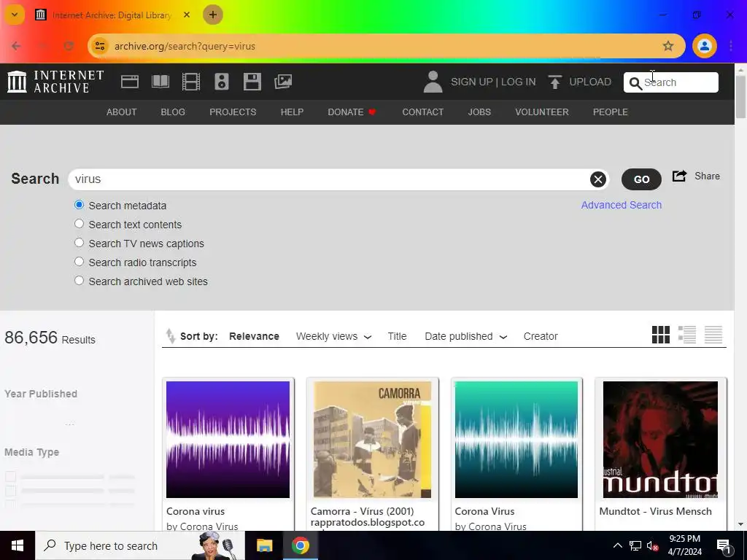Open Chrome three-dot menu
The width and height of the screenshot is (747, 560).
731,46
